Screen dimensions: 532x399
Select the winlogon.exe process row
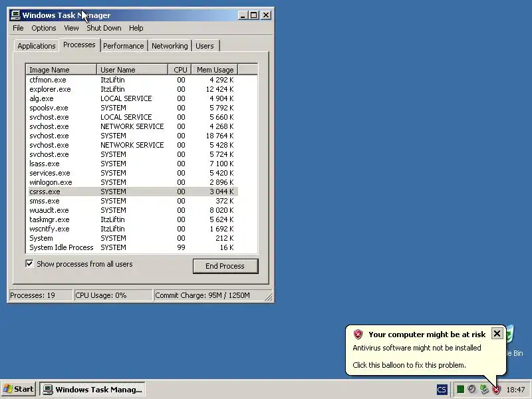pos(133,182)
